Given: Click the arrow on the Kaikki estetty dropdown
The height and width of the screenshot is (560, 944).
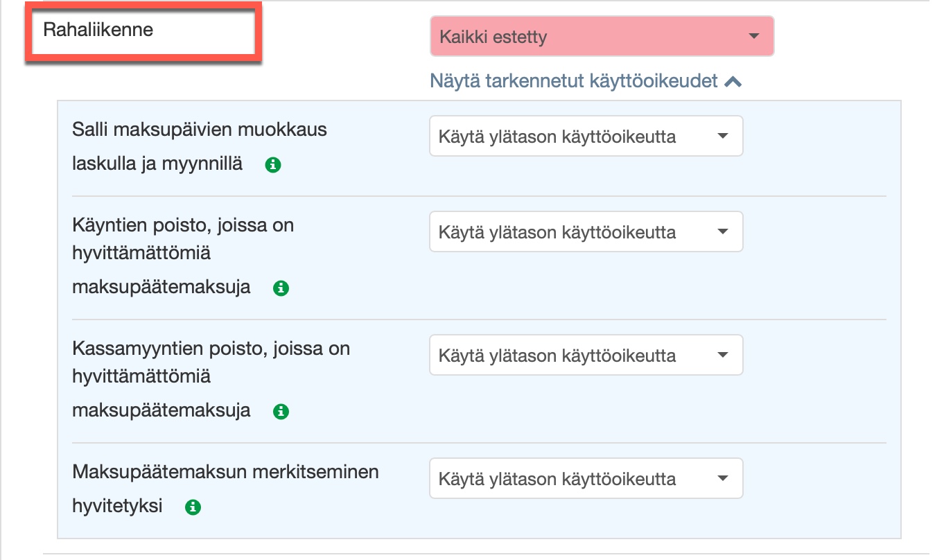Looking at the screenshot, I should coord(755,37).
